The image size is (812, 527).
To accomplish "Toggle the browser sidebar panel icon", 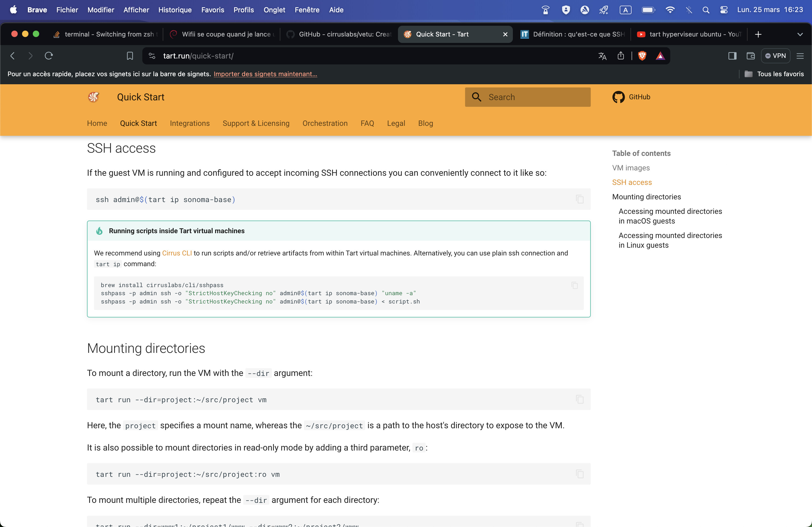I will point(732,56).
